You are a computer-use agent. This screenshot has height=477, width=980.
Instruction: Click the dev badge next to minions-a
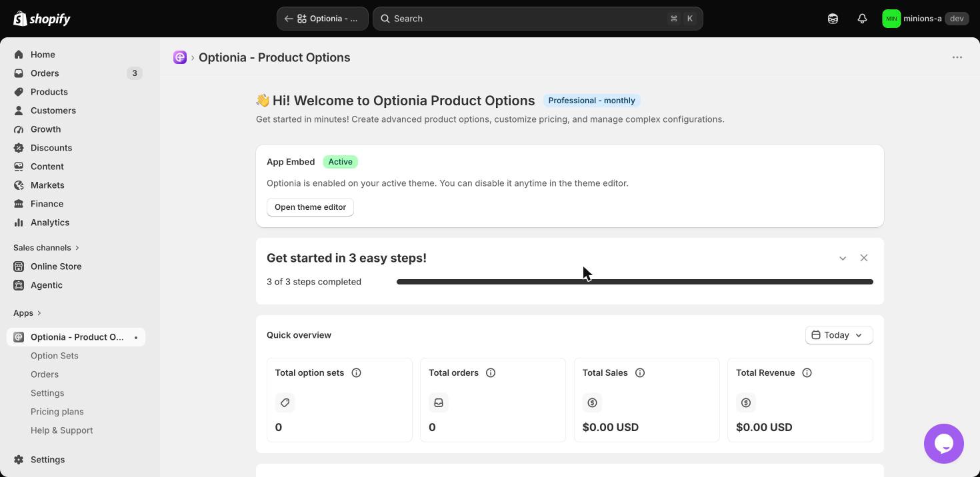point(957,19)
